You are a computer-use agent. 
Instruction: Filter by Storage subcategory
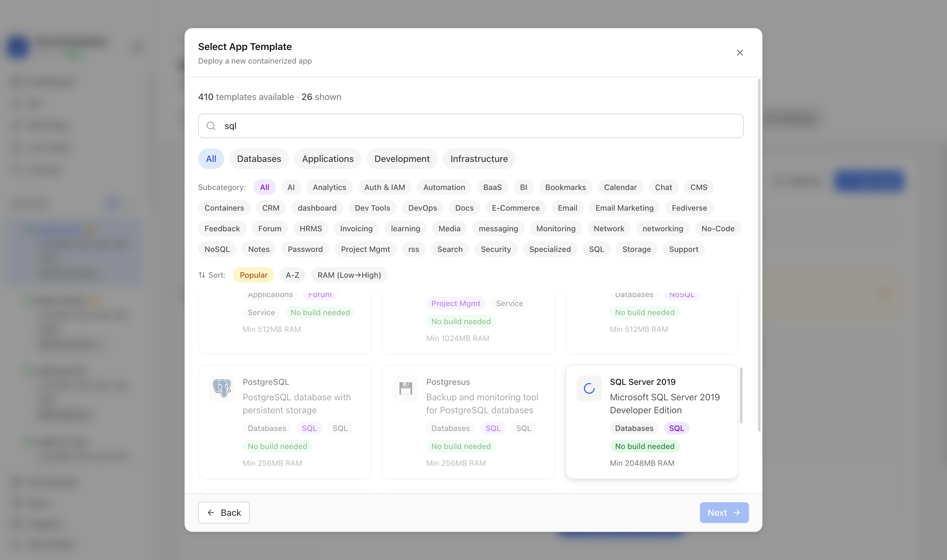point(636,249)
